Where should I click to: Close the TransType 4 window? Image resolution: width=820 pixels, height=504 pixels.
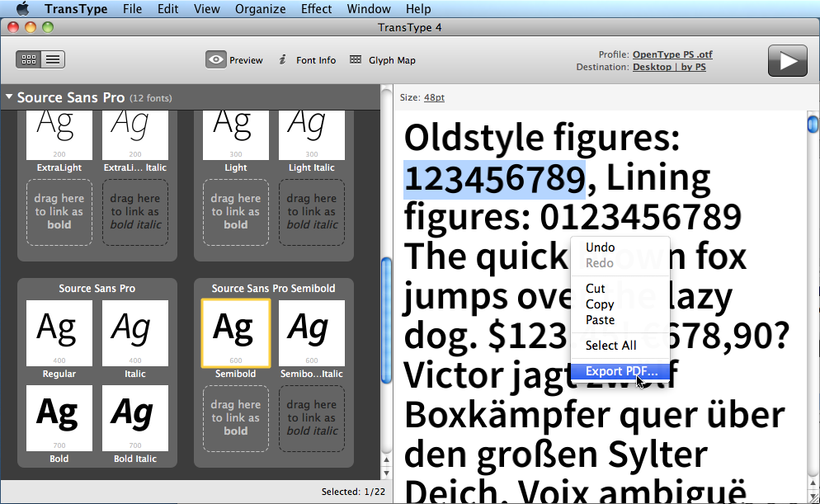[x=13, y=26]
